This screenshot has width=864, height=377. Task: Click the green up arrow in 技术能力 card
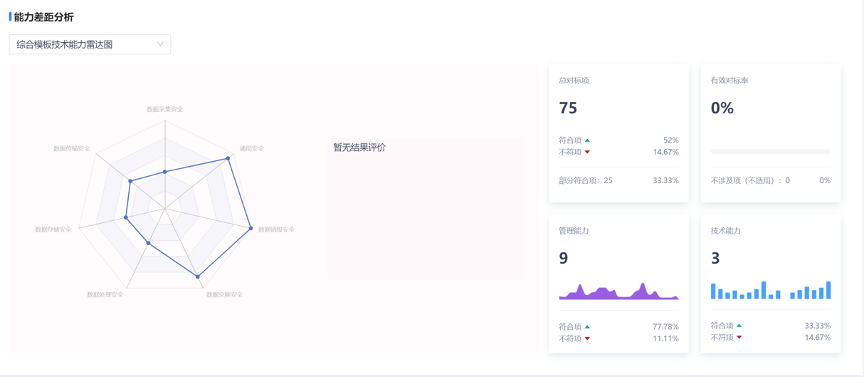(x=739, y=326)
